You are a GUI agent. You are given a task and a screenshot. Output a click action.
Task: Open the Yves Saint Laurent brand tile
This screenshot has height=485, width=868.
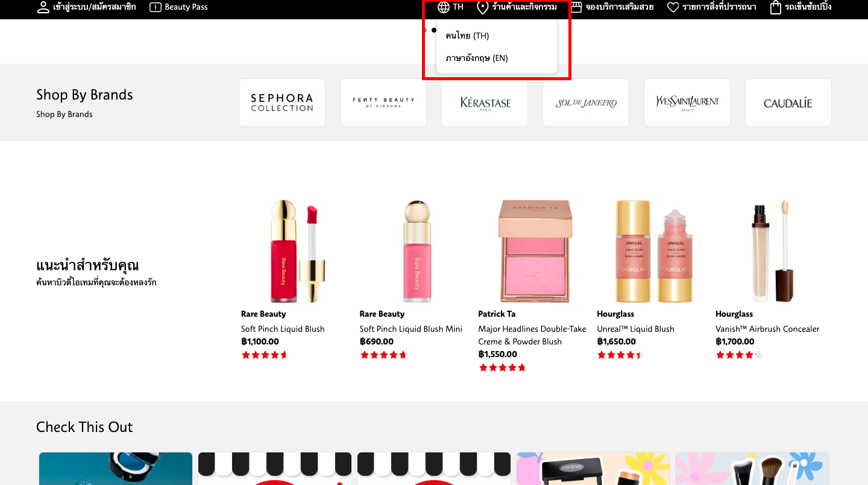click(687, 103)
